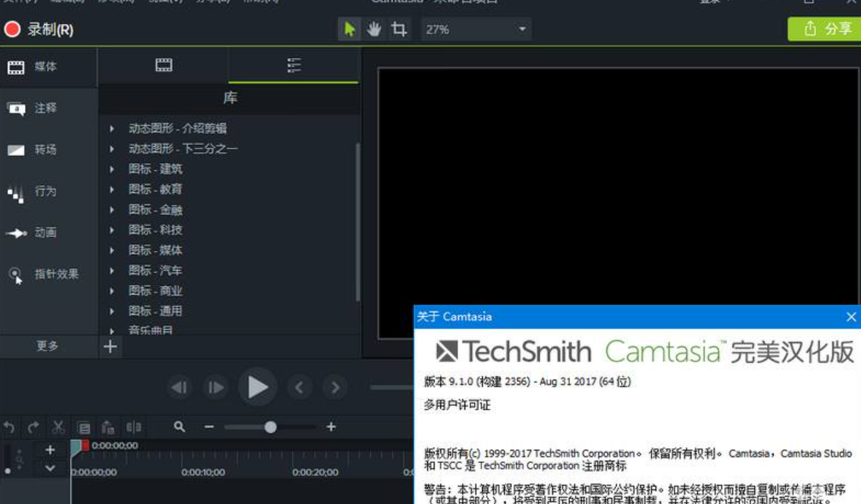Expand the 图标 - 媒体 folder
This screenshot has width=861, height=504.
(x=112, y=250)
